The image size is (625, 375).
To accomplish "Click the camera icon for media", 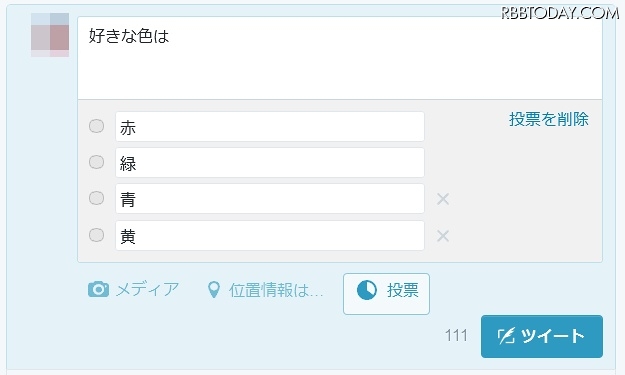I will 98,289.
